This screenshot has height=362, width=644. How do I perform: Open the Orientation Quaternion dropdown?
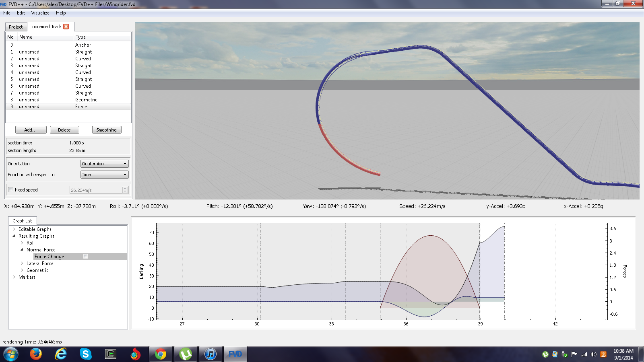tap(104, 164)
